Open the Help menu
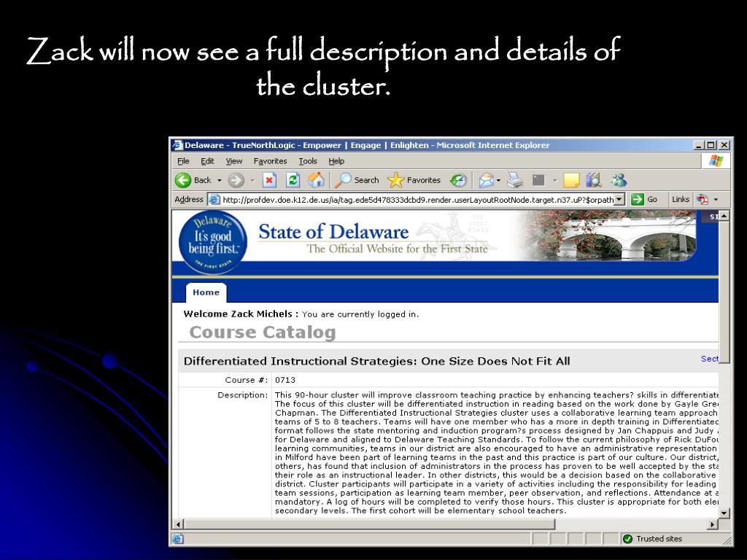This screenshot has height=560, width=747. [x=336, y=161]
